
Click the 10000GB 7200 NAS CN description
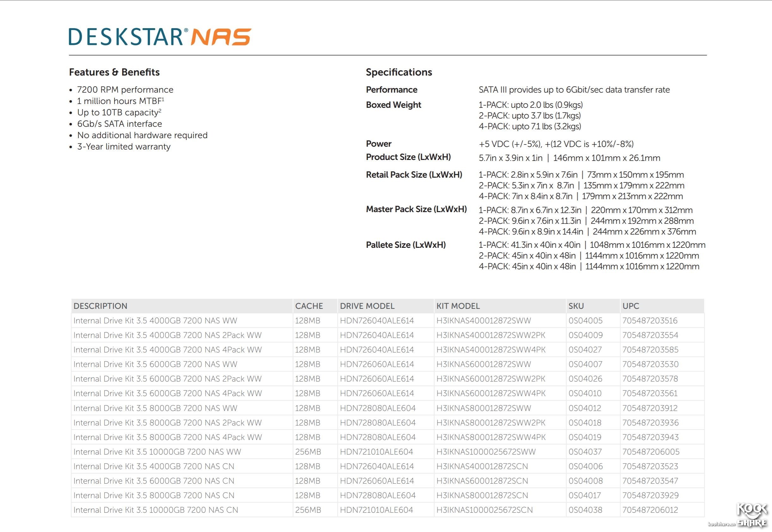(156, 510)
